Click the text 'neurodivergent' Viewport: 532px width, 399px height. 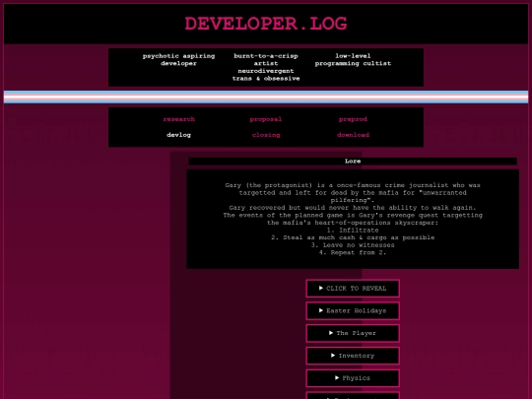click(x=266, y=71)
